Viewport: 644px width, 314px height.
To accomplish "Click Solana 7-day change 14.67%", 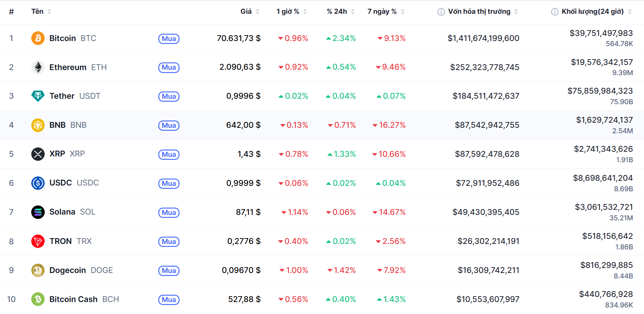I will tap(389, 212).
